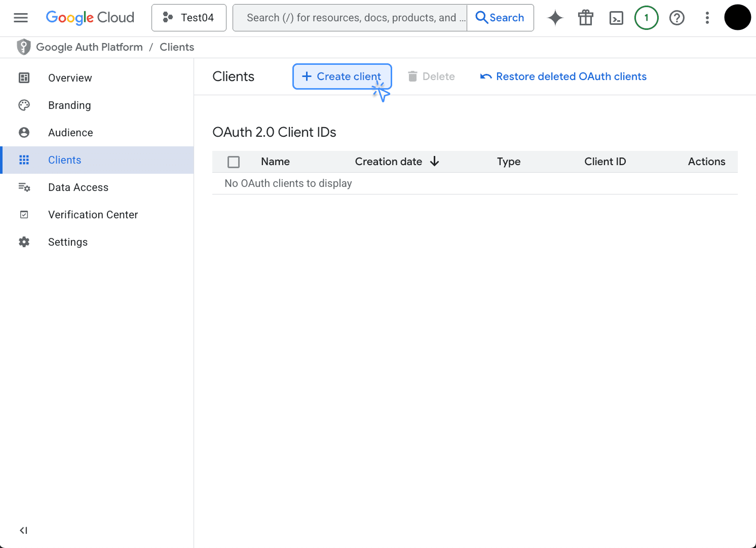Click Google Auth Platform breadcrumb link
Image resolution: width=756 pixels, height=548 pixels.
89,47
